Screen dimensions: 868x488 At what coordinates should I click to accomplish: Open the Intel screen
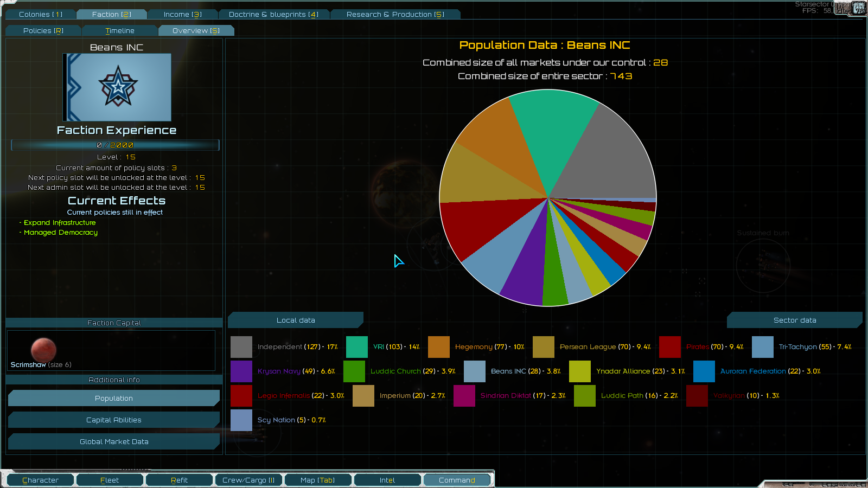coord(387,480)
